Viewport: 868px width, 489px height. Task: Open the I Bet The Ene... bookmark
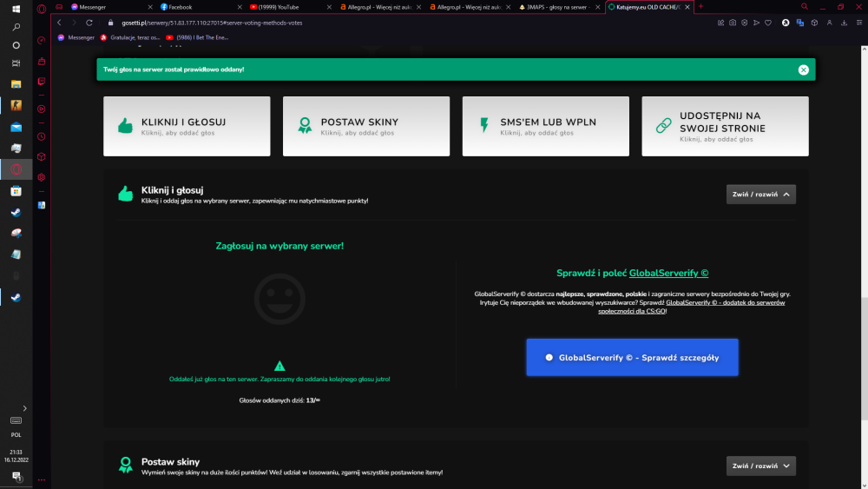point(197,37)
